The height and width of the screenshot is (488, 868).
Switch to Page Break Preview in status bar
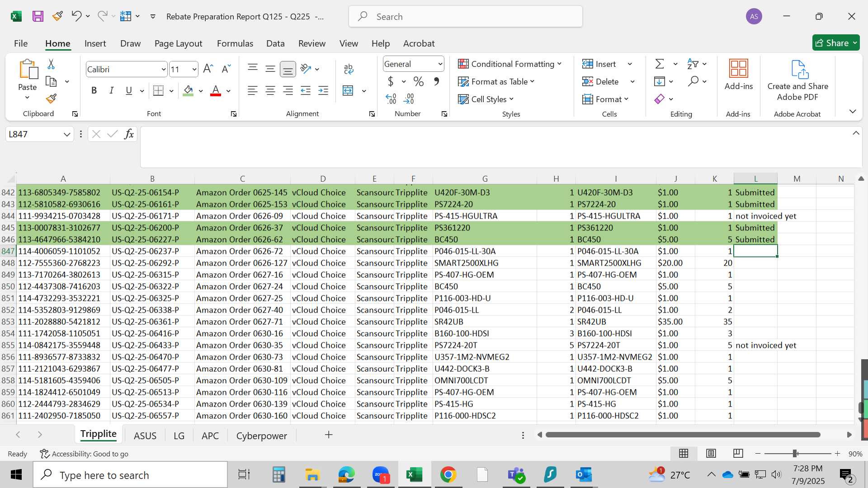[x=738, y=453]
